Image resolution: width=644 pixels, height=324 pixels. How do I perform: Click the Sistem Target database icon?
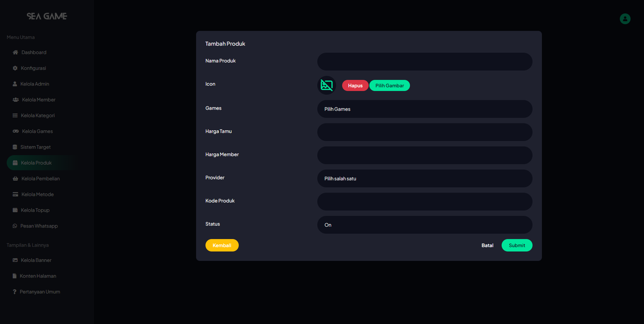(15, 147)
